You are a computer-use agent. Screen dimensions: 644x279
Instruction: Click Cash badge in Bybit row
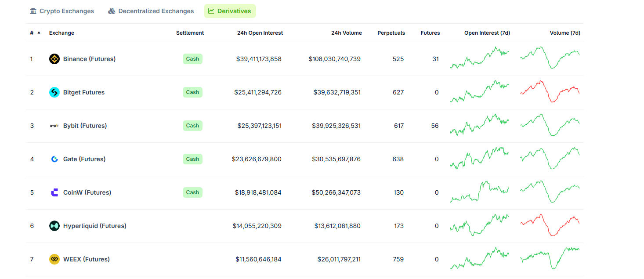coord(192,126)
